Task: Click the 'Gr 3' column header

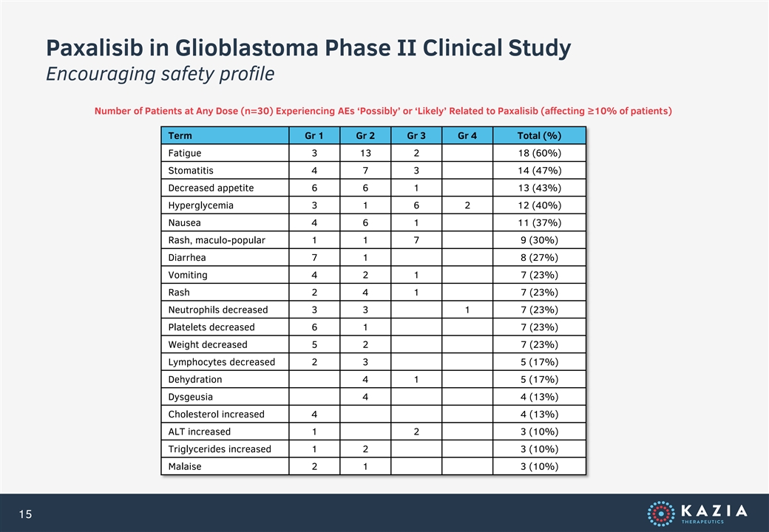Action: [x=416, y=136]
